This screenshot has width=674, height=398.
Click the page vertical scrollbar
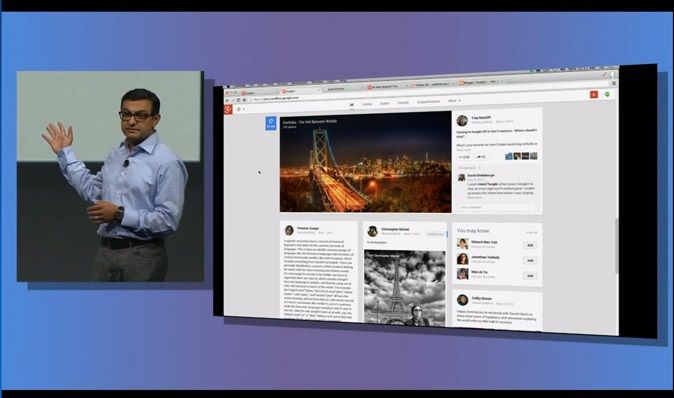[616, 245]
